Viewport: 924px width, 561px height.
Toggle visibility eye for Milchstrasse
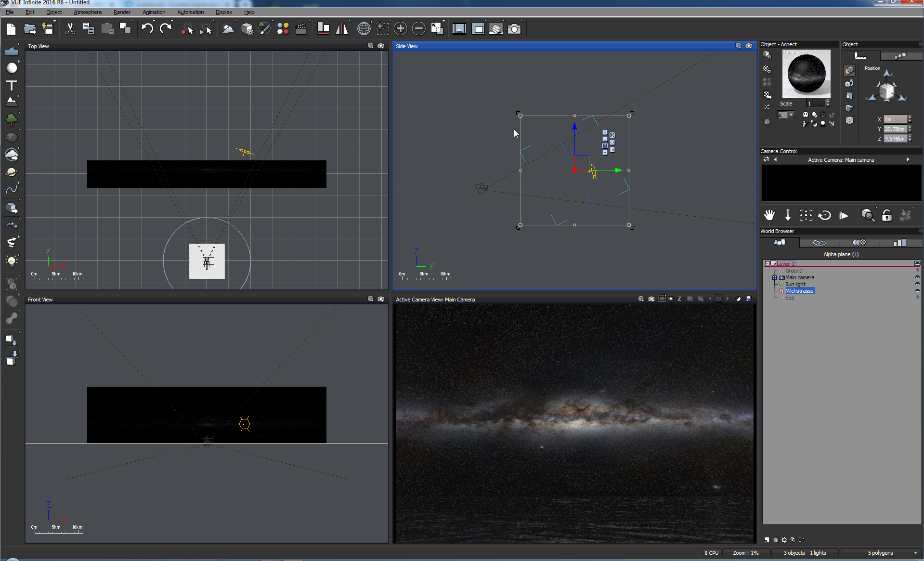click(x=917, y=291)
